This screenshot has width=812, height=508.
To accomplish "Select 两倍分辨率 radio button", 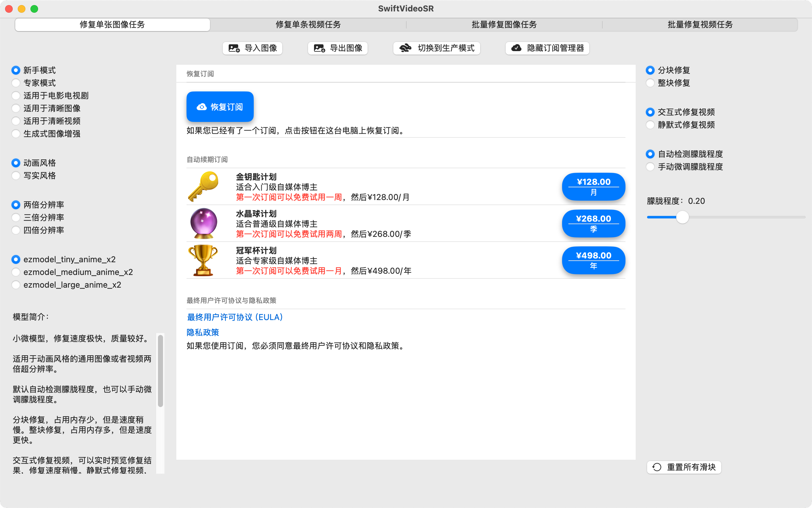I will coord(16,205).
